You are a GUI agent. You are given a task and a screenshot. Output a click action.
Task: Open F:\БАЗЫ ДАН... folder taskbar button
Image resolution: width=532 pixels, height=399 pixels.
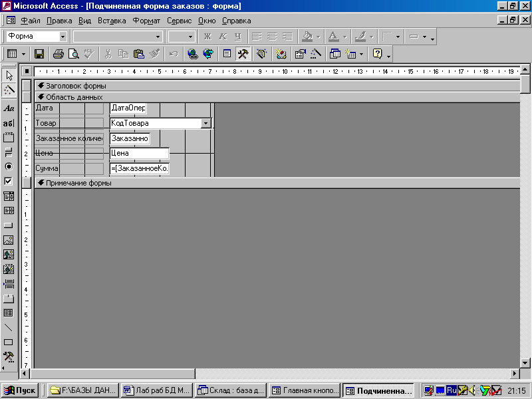(x=82, y=390)
